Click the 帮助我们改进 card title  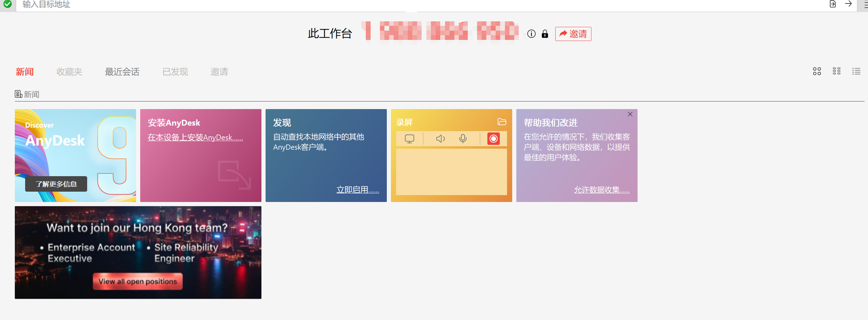pyautogui.click(x=551, y=123)
